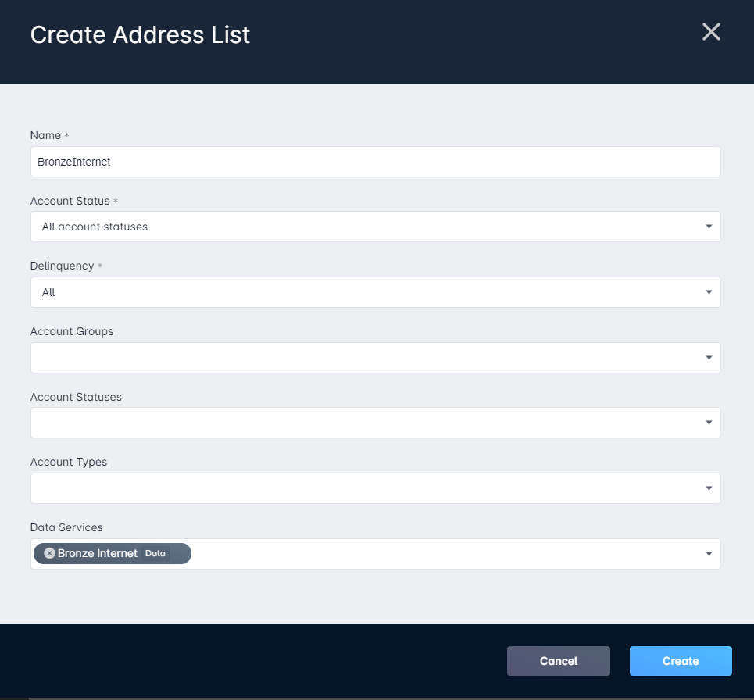Screen dimensions: 754x700
Task: Open the Account Status dropdown
Action: [376, 227]
